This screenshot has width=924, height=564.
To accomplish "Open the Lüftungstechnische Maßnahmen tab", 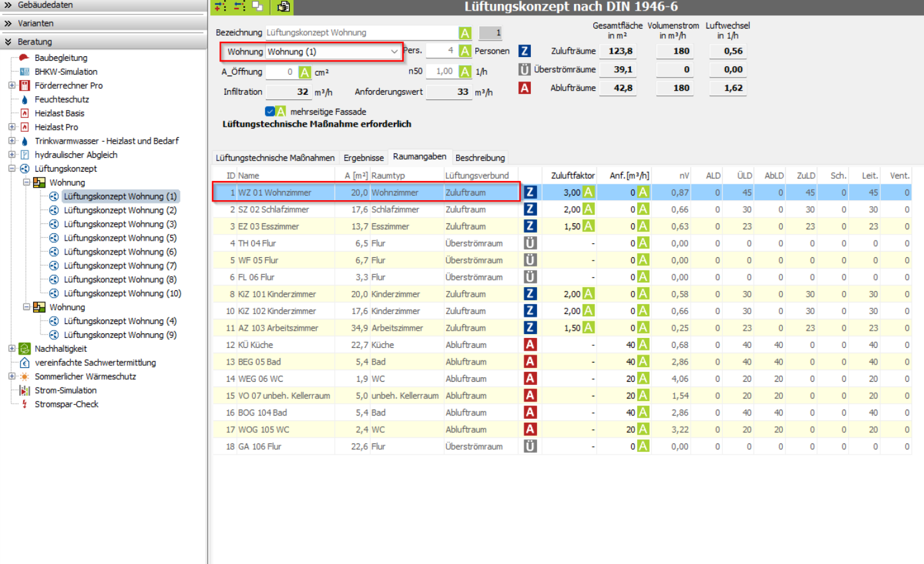I will coord(274,158).
